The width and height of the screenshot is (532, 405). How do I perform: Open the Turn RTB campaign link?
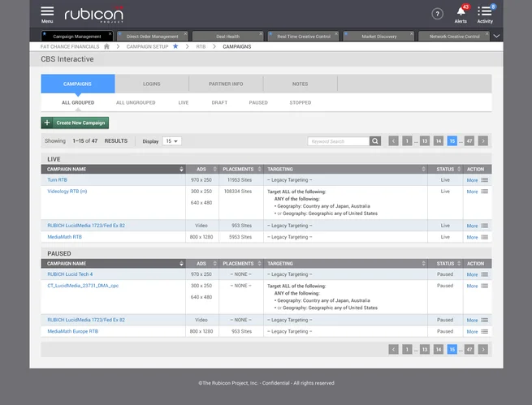(58, 179)
